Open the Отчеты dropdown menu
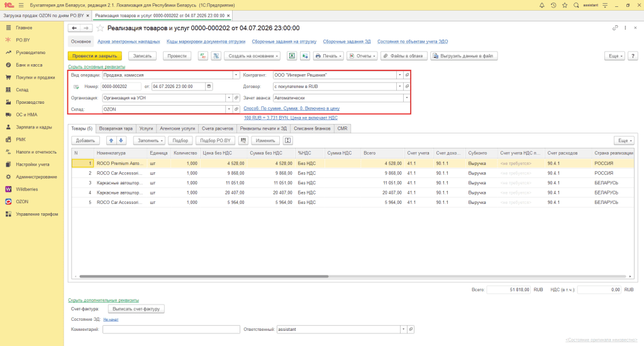 click(x=362, y=56)
